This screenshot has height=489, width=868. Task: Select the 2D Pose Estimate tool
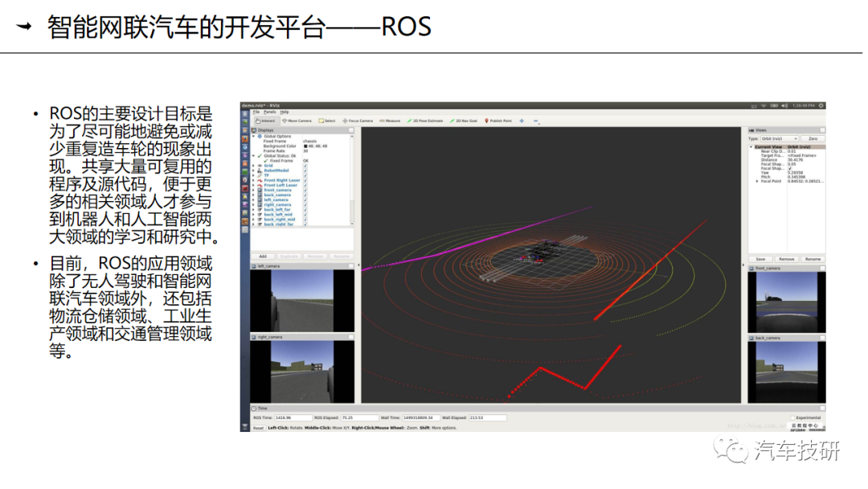point(424,121)
